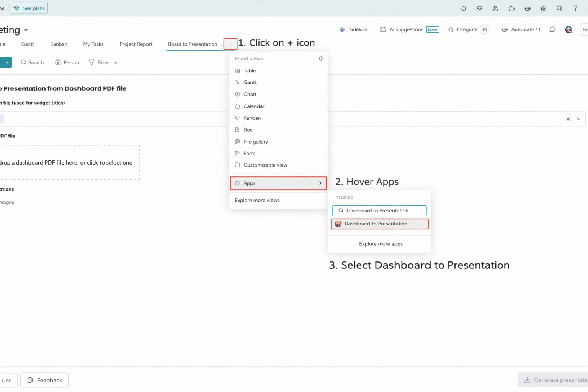Screen dimensions: 588x392
Task: Expand the file selector dropdown chevron
Action: pos(578,119)
